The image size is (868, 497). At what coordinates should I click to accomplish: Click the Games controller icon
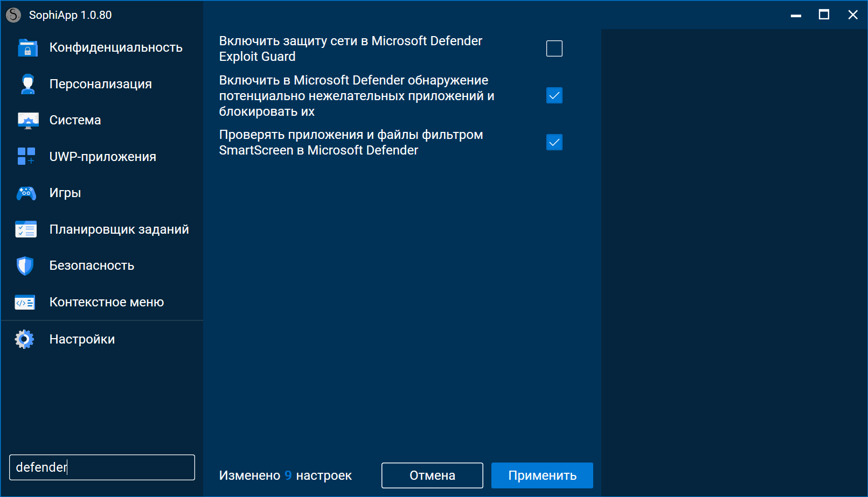pos(26,193)
